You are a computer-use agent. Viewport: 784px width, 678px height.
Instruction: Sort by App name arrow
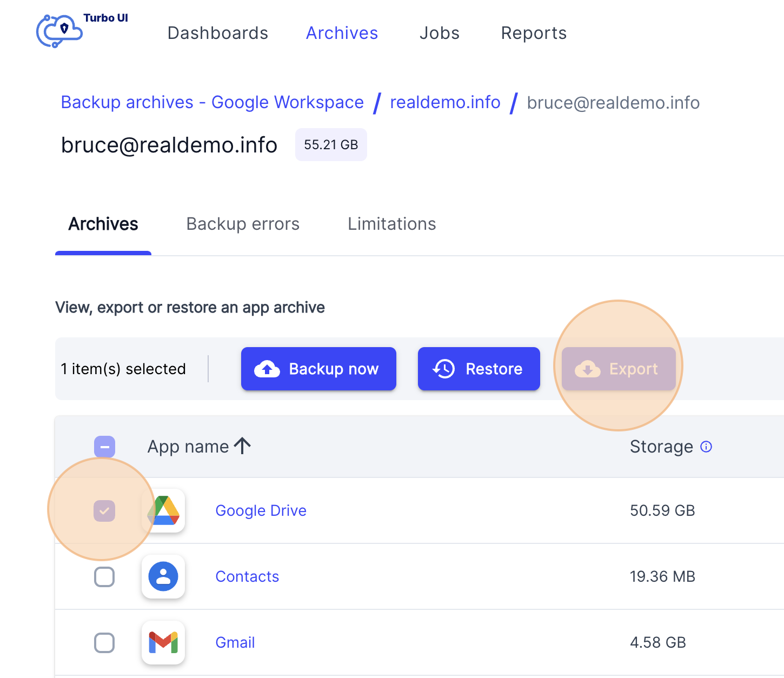(x=243, y=446)
